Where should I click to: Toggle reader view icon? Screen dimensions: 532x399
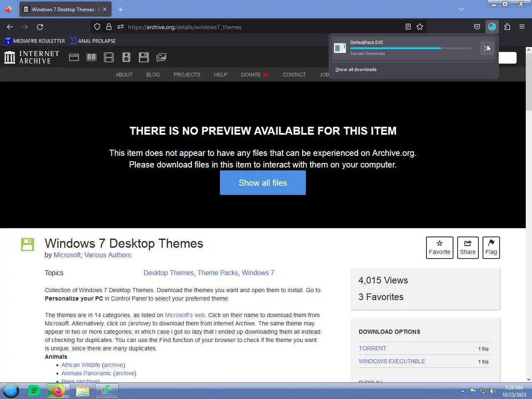click(408, 27)
